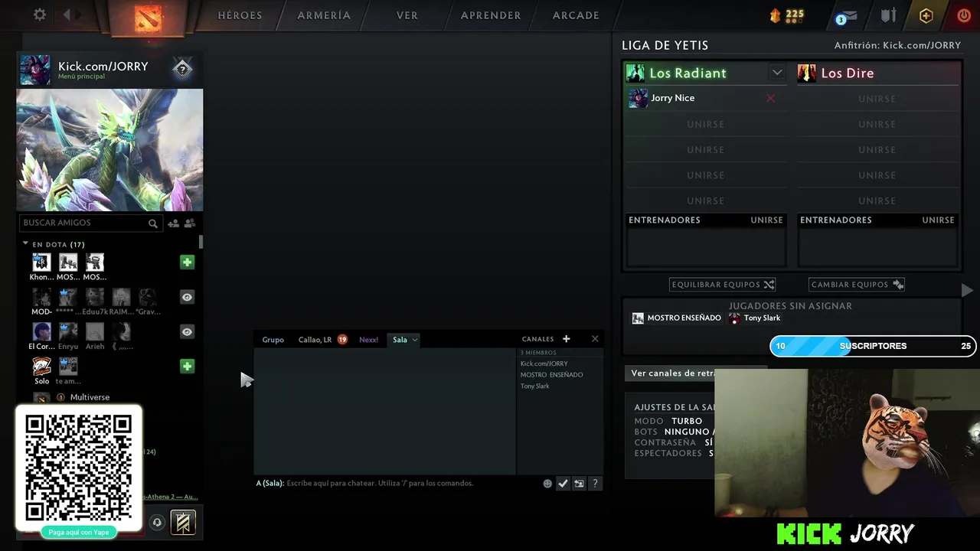Viewport: 980px width, 551px height.
Task: Select Khon friend avatar in the list
Action: pos(41,262)
